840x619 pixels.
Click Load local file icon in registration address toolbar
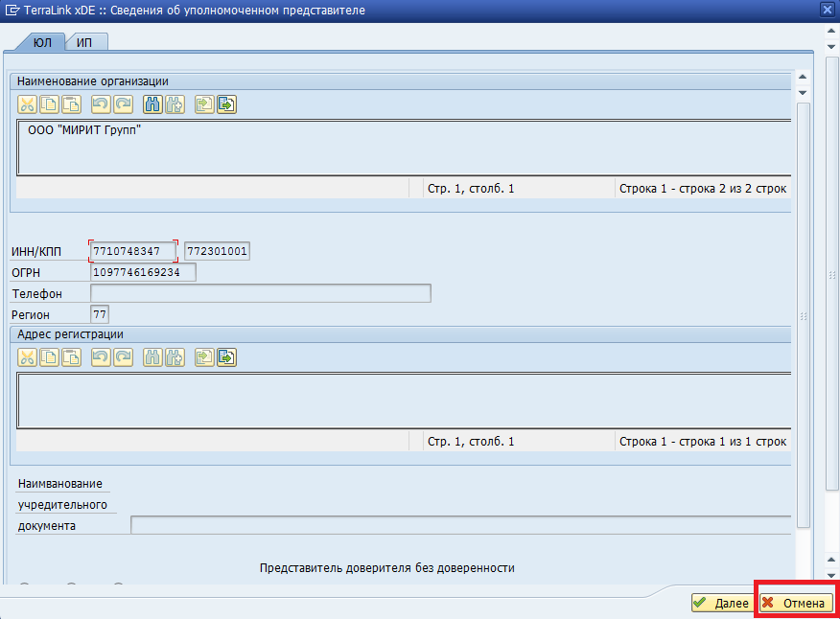click(x=204, y=357)
